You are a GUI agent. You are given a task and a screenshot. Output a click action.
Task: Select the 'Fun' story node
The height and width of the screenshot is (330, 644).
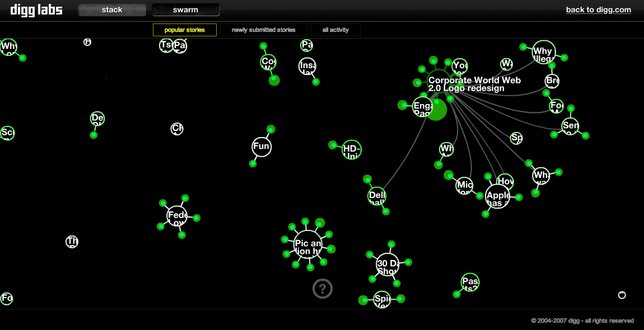(x=262, y=147)
